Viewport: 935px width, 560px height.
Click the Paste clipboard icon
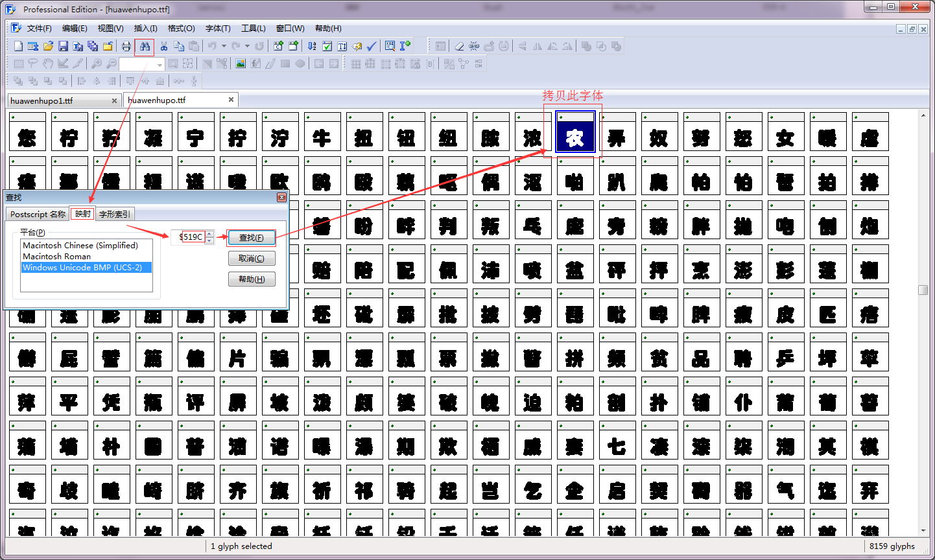click(x=194, y=46)
